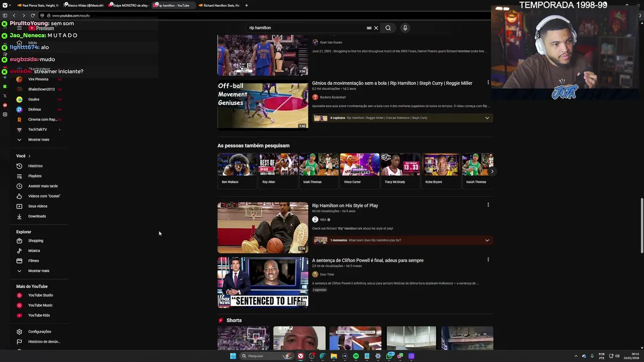Open Vini Pimenta subscription channel
Viewport: 644px width, 362px height.
point(38,79)
